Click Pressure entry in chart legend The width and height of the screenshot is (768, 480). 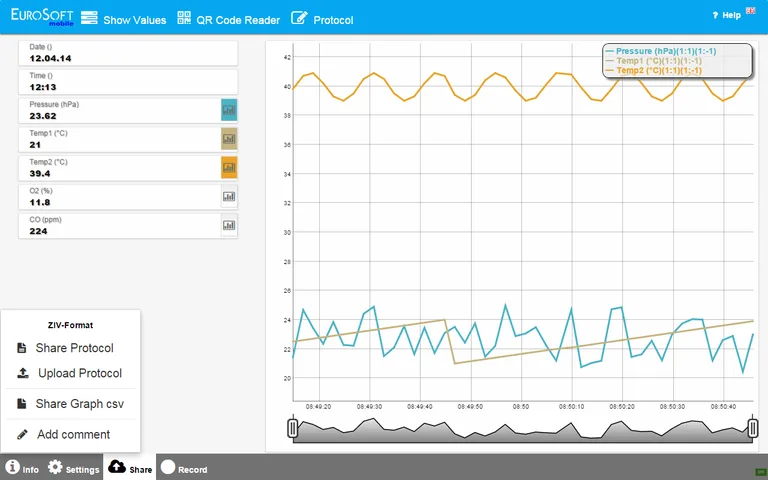665,51
